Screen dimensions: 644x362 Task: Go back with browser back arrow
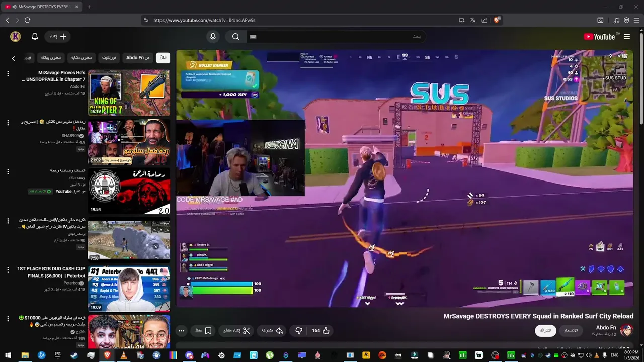(7, 20)
